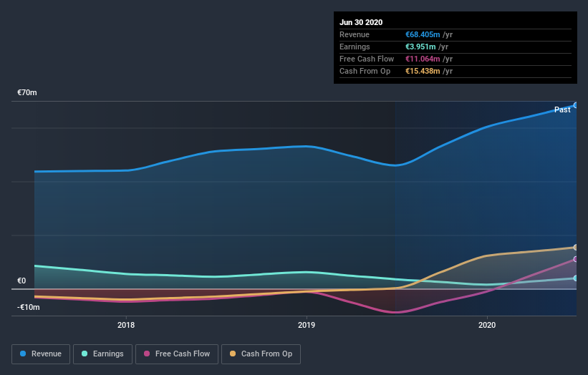The height and width of the screenshot is (375, 588).
Task: Click the Revenue row label in tooltip
Action: point(355,34)
